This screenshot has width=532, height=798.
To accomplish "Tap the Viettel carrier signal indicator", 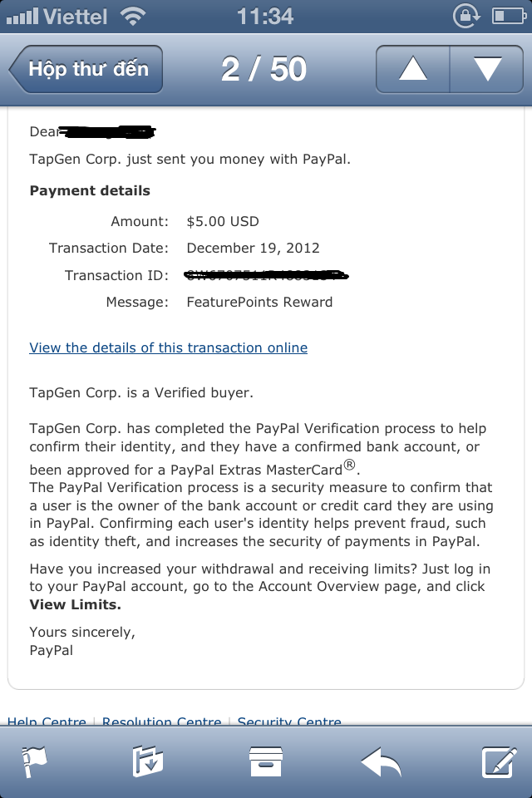I will pyautogui.click(x=58, y=16).
